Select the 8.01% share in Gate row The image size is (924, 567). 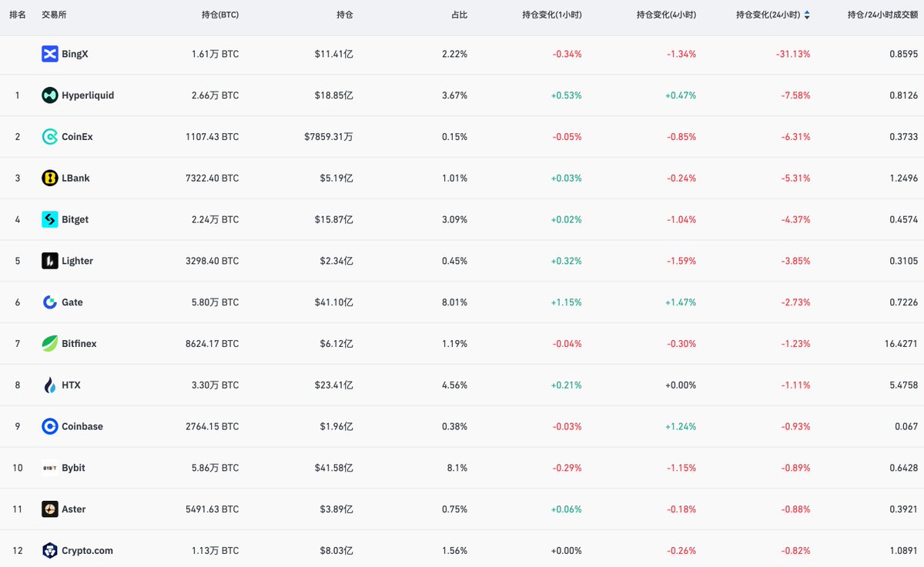pos(454,302)
